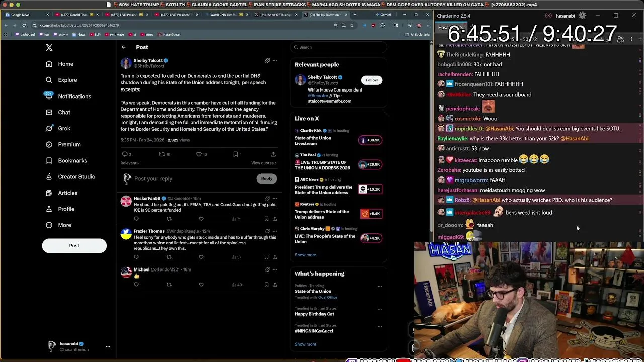
Task: Open All Bookmarks folder
Action: pos(417,35)
